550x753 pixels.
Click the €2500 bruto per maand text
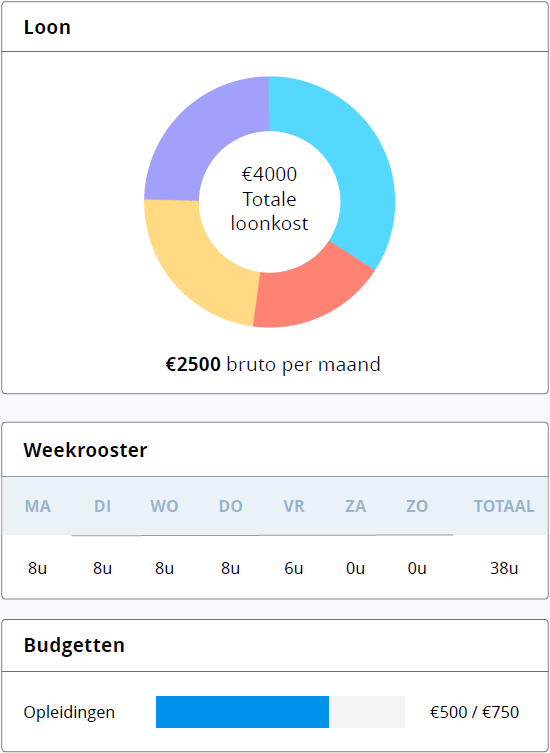click(x=273, y=364)
